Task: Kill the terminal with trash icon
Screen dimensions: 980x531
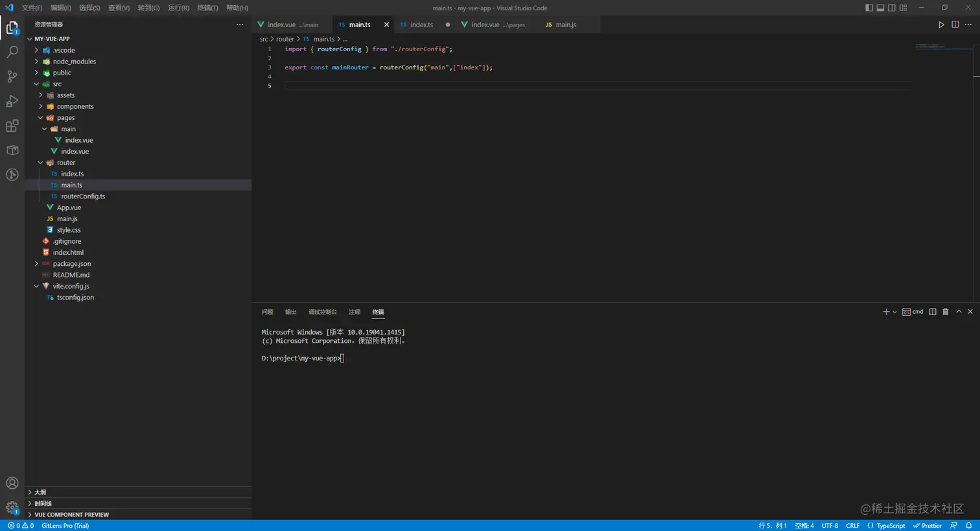Action: 946,312
